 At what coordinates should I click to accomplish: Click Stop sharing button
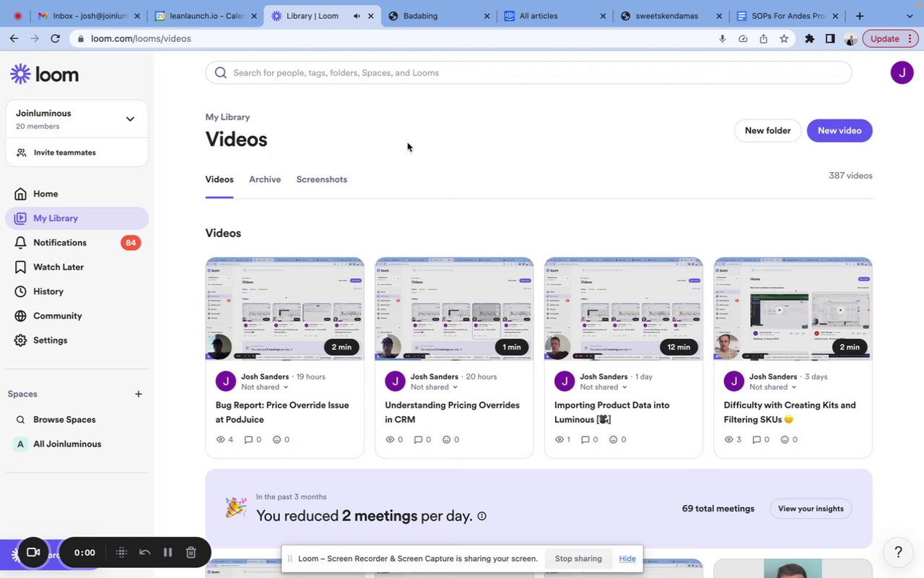coord(578,558)
